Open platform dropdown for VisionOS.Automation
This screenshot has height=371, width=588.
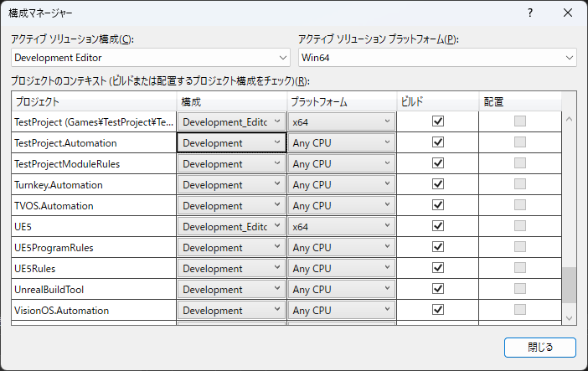[x=342, y=310]
